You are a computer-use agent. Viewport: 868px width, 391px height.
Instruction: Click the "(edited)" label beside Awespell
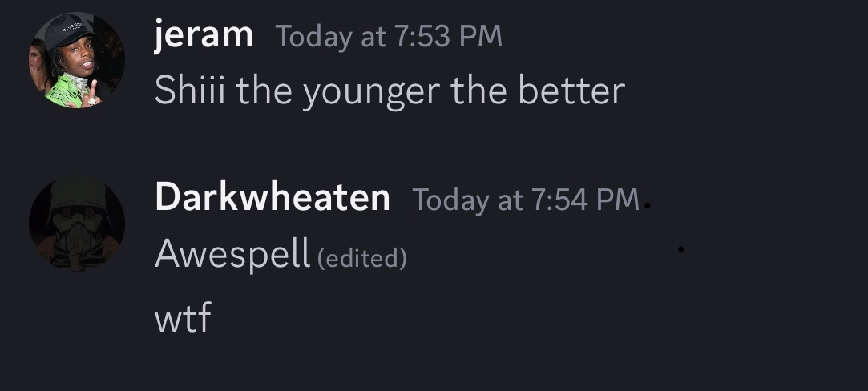click(362, 258)
